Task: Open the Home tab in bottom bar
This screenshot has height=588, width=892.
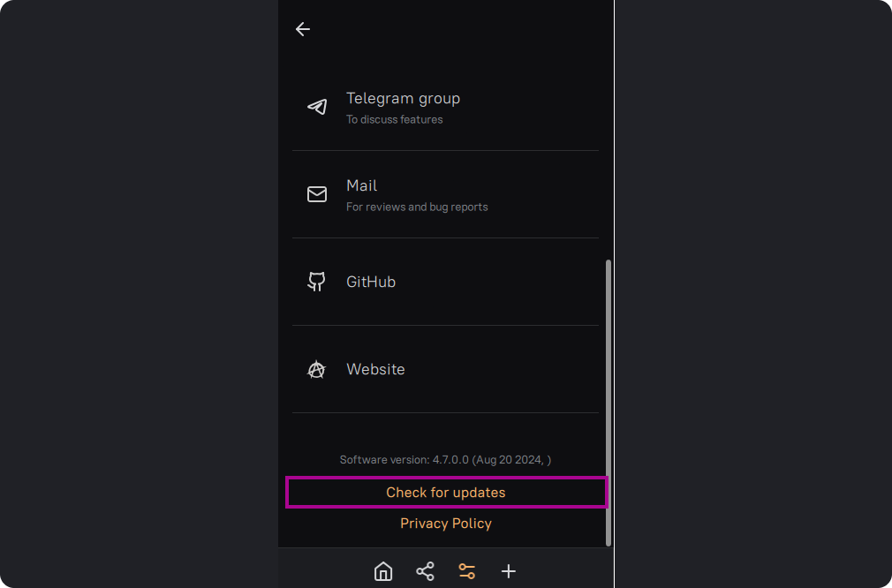Action: pos(383,571)
